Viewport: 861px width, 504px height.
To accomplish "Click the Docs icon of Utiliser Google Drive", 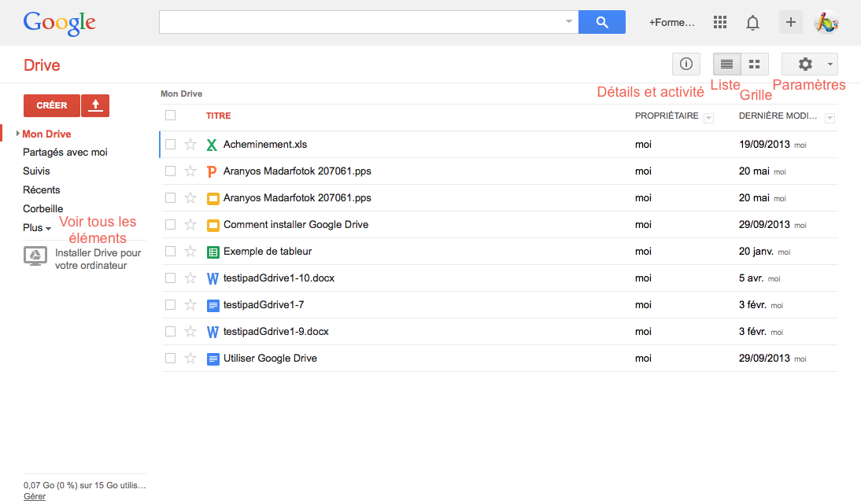I will pos(213,359).
